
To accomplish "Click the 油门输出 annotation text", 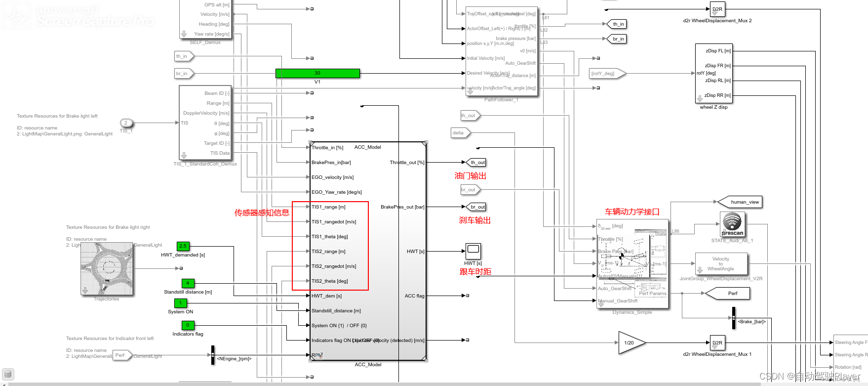I will tap(471, 175).
